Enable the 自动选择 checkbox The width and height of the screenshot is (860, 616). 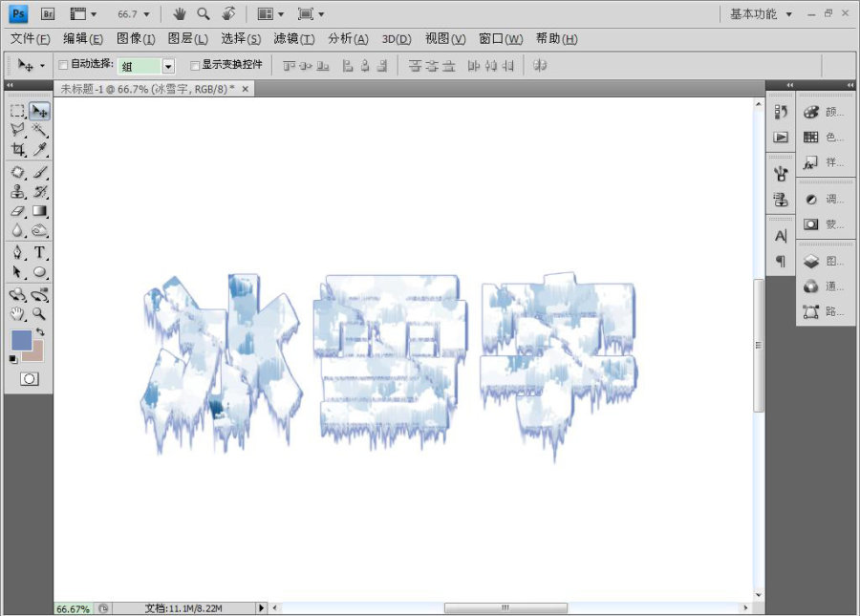pos(63,65)
